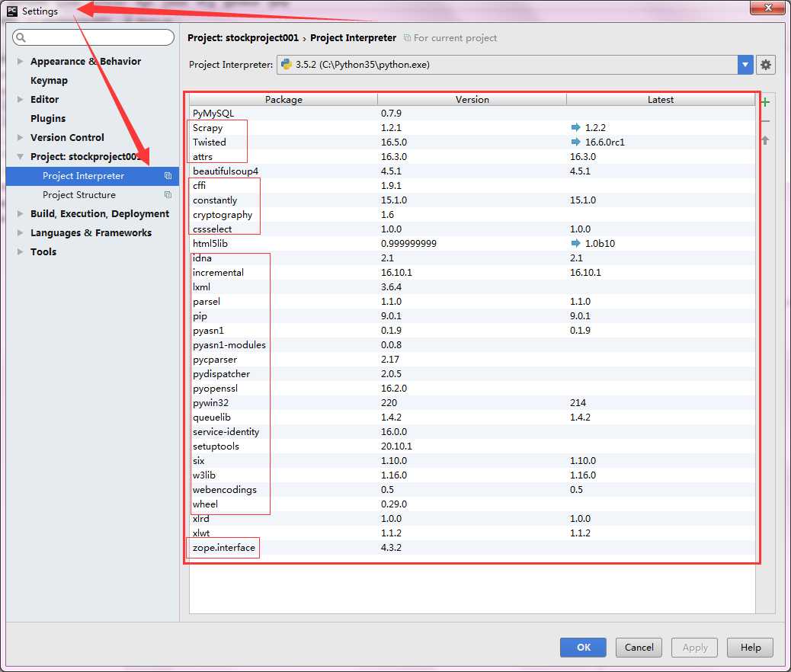Select Project Interpreter tree item
The width and height of the screenshot is (791, 672).
(x=92, y=176)
